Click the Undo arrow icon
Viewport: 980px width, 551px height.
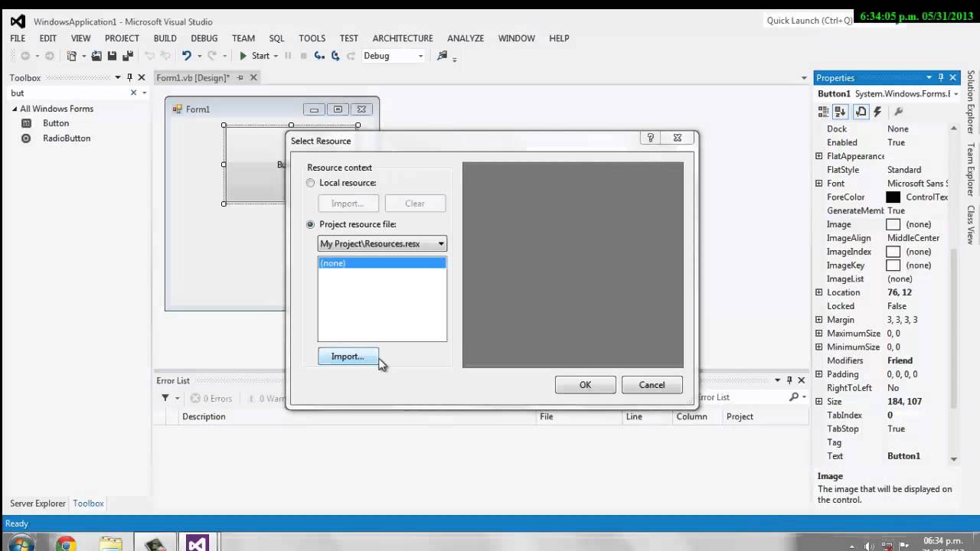coord(186,56)
